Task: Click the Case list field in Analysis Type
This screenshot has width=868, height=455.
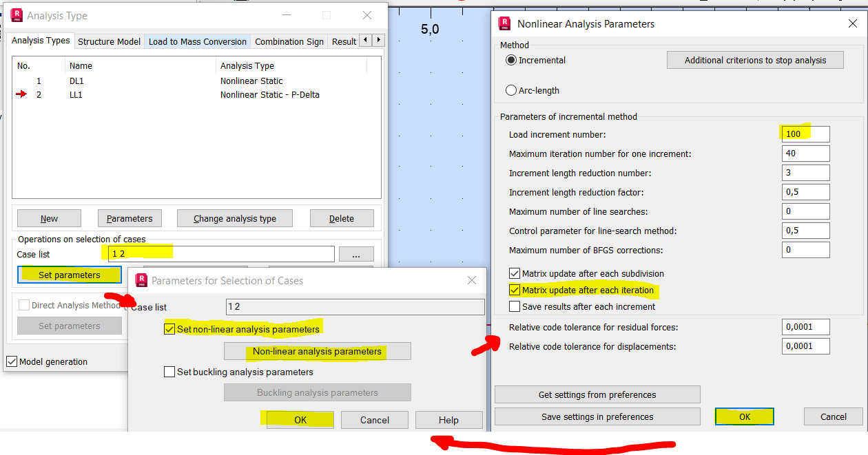Action: (220, 254)
